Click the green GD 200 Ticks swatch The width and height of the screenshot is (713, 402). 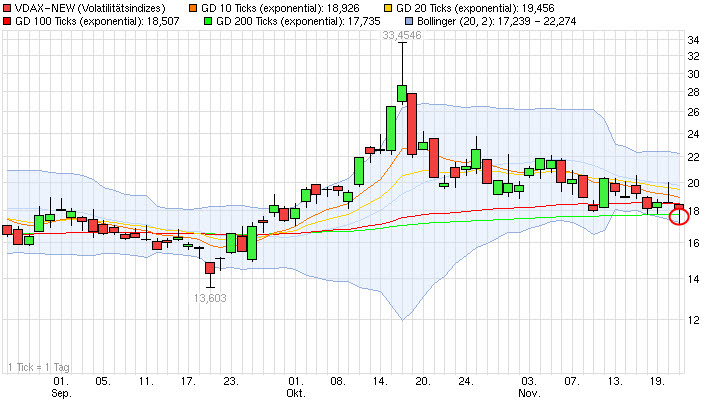point(208,21)
